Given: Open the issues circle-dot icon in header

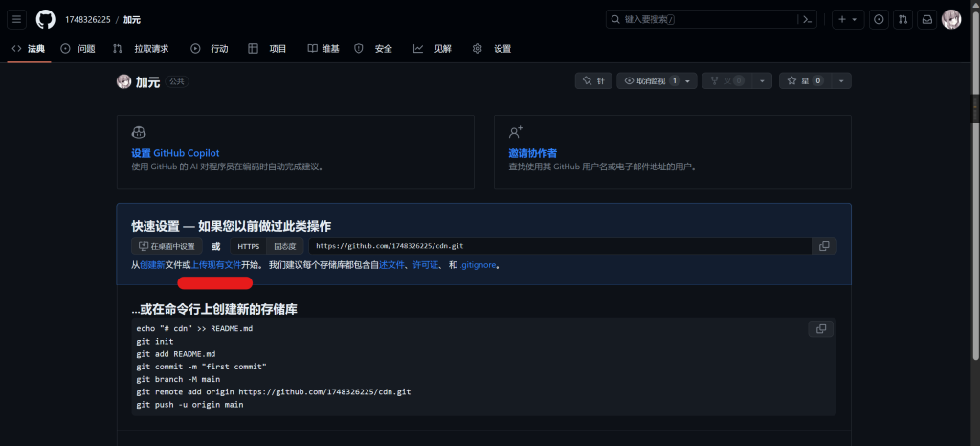Looking at the screenshot, I should click(879, 19).
